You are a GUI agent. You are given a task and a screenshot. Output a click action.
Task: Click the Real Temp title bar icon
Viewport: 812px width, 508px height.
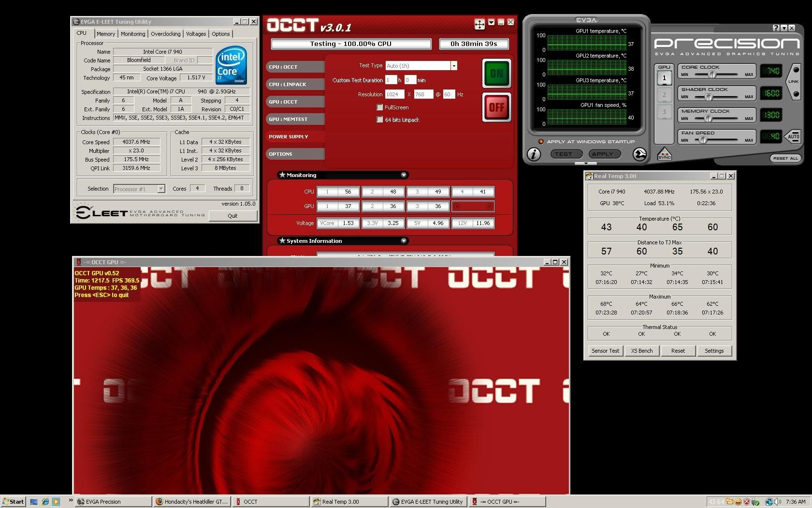tap(589, 176)
